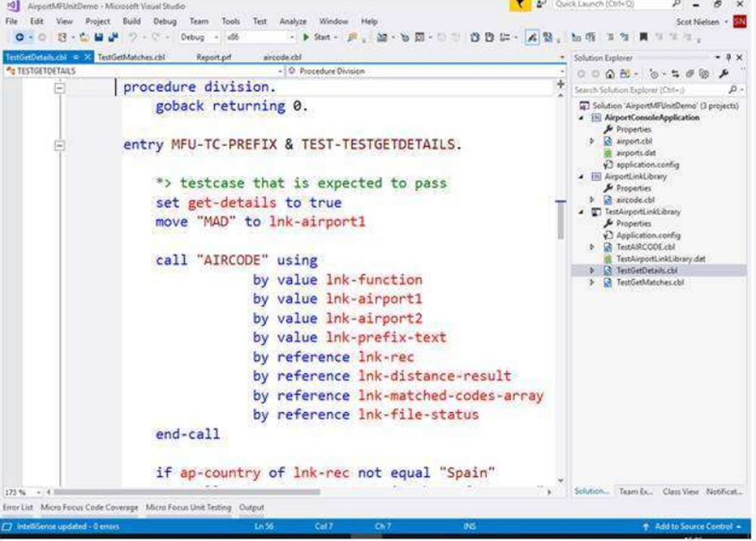Select airports.dat in Solution Explorer
This screenshot has width=756, height=541.
point(636,153)
